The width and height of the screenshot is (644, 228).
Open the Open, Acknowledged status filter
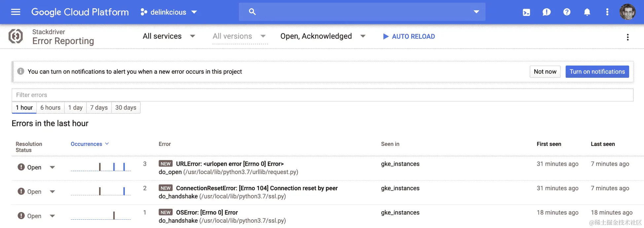(x=323, y=36)
